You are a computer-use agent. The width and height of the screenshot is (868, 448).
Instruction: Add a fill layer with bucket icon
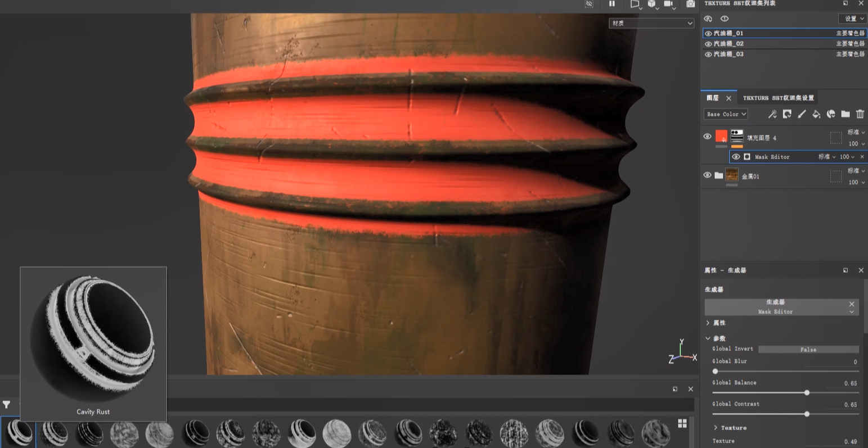coord(816,114)
